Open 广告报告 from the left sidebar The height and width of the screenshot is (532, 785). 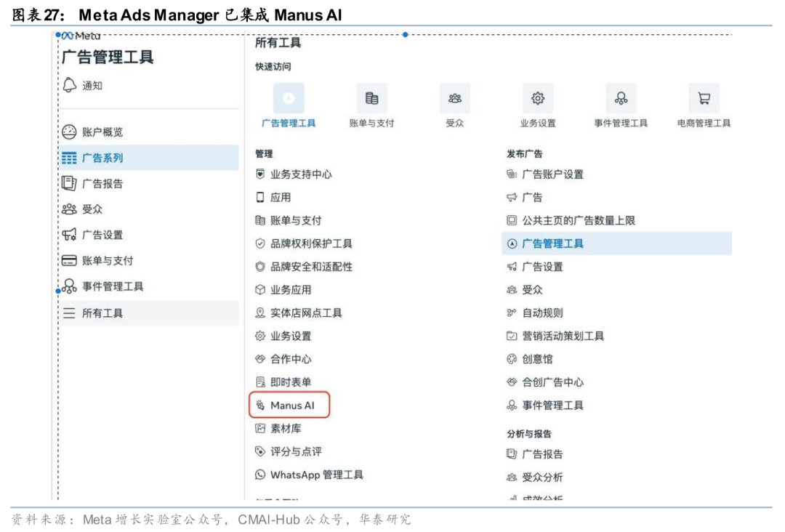pos(102,183)
